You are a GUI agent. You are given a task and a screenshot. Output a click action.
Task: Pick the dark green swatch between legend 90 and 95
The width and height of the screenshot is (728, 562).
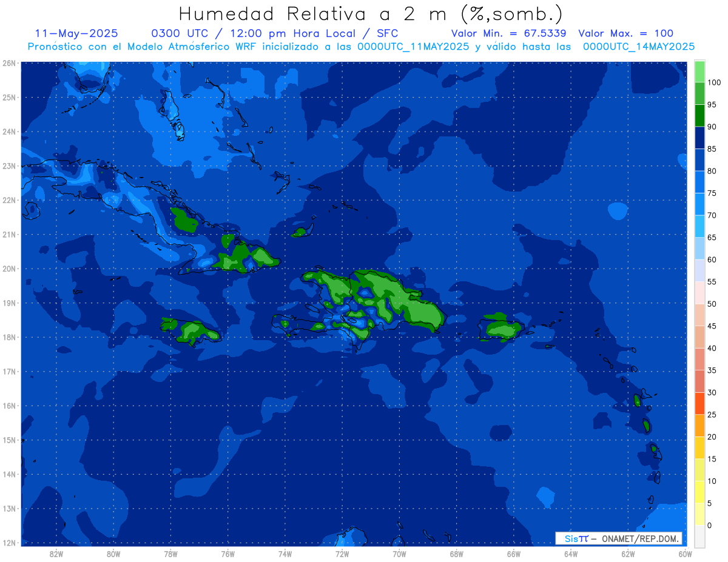[699, 115]
